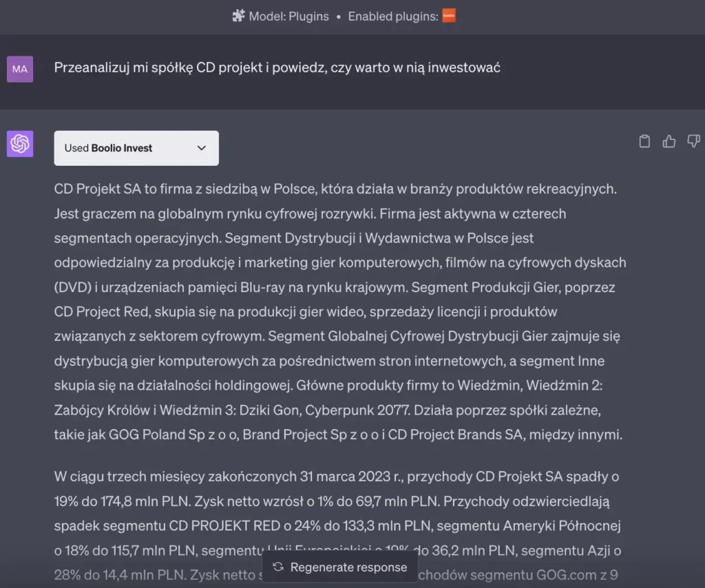Click the puzzle piece Plugins icon in header
The image size is (705, 588).
[x=239, y=16]
